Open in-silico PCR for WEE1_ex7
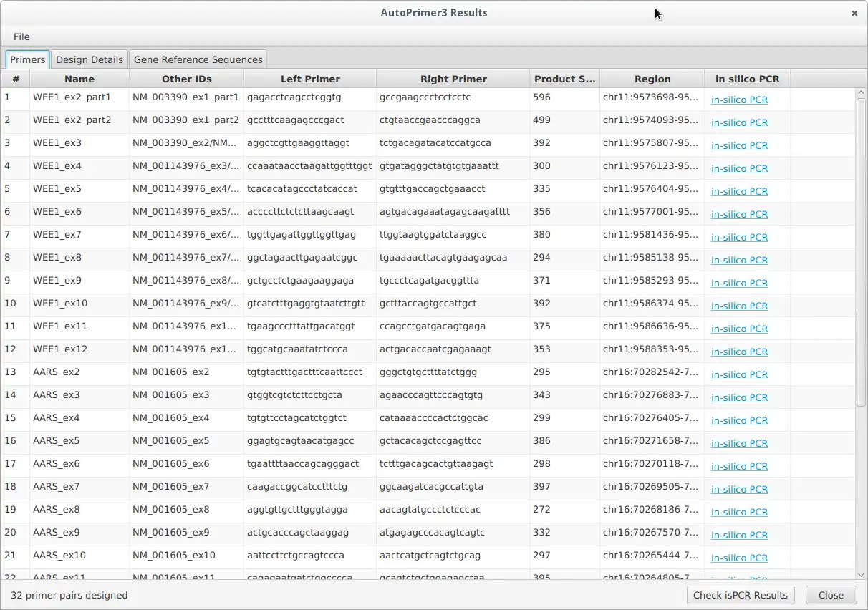 (x=739, y=237)
